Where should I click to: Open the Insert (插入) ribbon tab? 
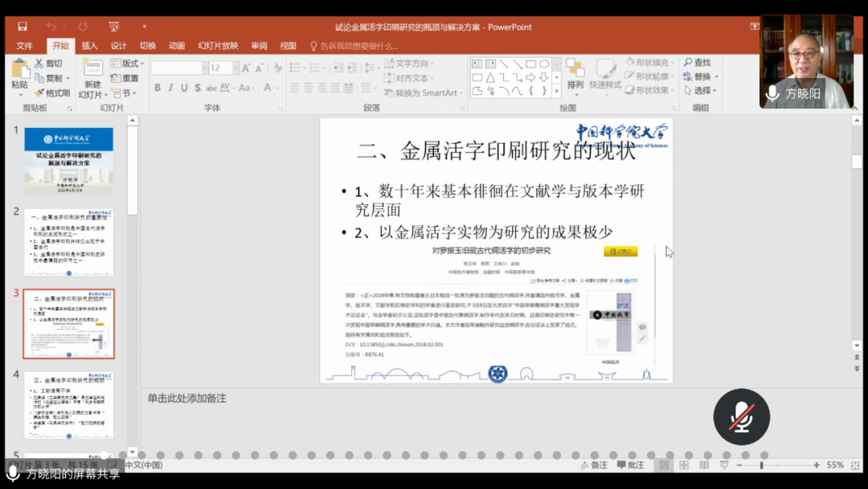89,46
